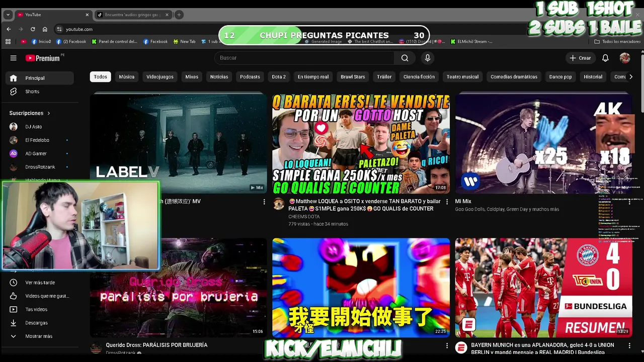The width and height of the screenshot is (644, 362).
Task: Open the YouTube hamburger guide menu
Action: 14,58
